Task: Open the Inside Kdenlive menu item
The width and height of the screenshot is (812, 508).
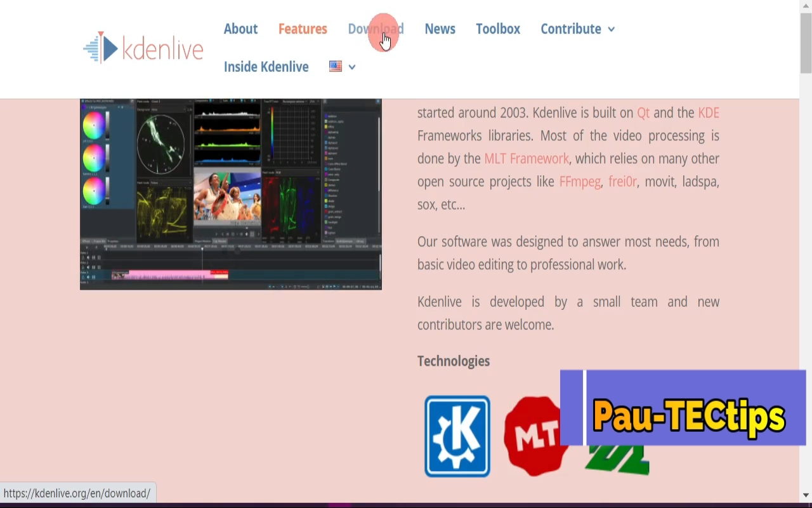Action: [x=266, y=67]
